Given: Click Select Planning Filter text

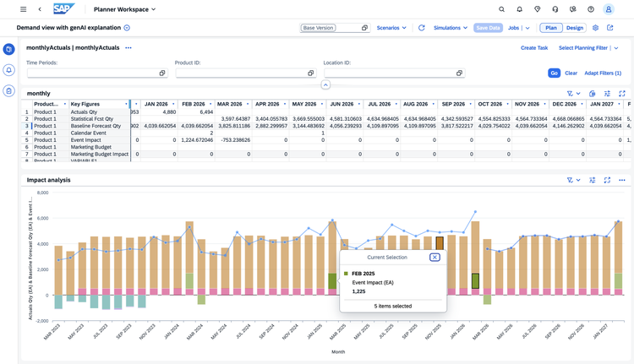Looking at the screenshot, I should [x=583, y=47].
